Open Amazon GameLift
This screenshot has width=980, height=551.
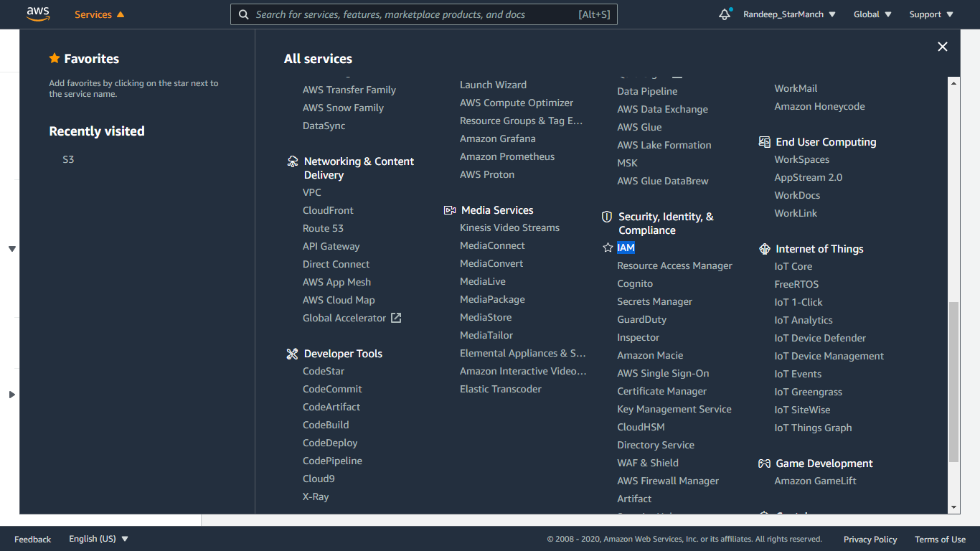pyautogui.click(x=816, y=481)
